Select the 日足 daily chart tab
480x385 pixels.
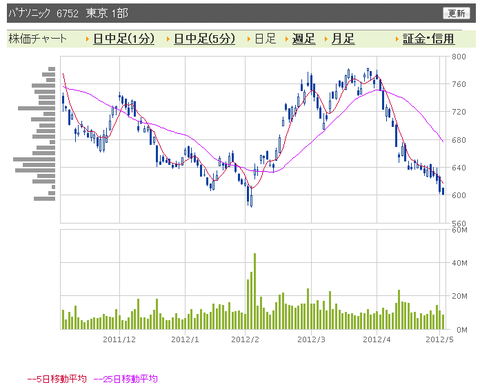click(265, 39)
